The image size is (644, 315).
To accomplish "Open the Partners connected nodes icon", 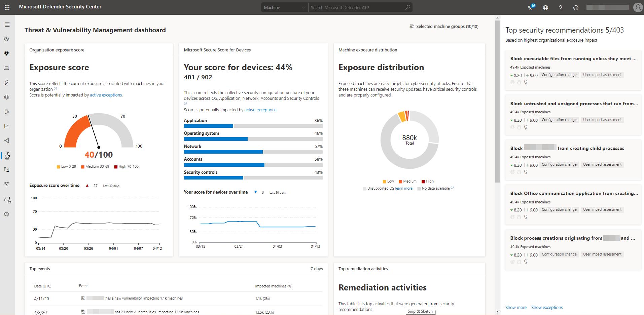I will point(6,141).
